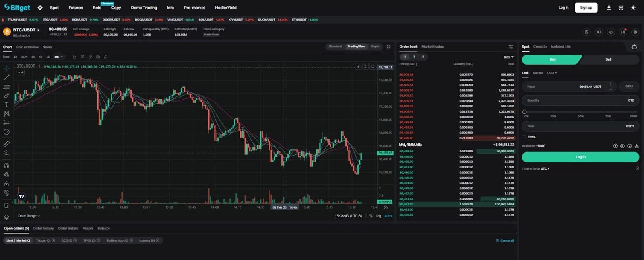Open the chart ruler measure tool
Screen dimensions: 644x260
pos(6,143)
